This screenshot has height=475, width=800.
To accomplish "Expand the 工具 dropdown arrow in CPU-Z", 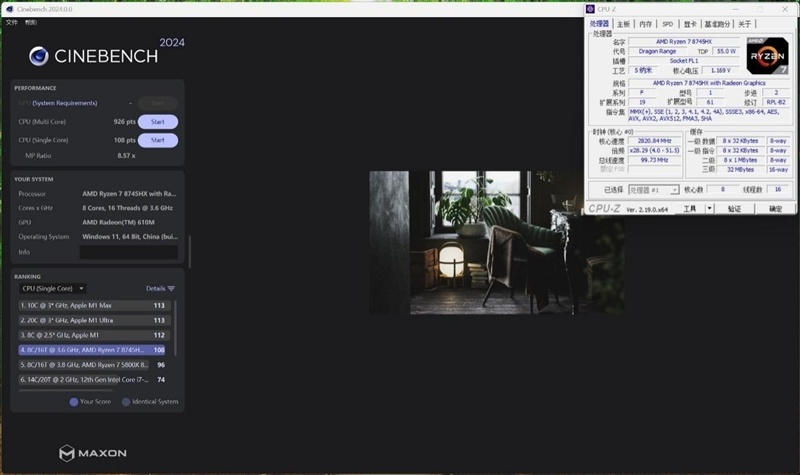I will tap(709, 209).
